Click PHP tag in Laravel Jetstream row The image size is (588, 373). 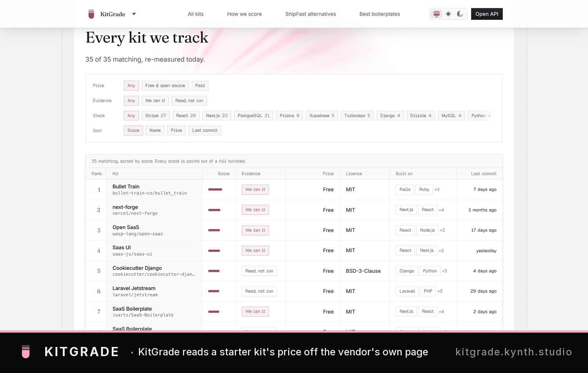click(x=428, y=291)
